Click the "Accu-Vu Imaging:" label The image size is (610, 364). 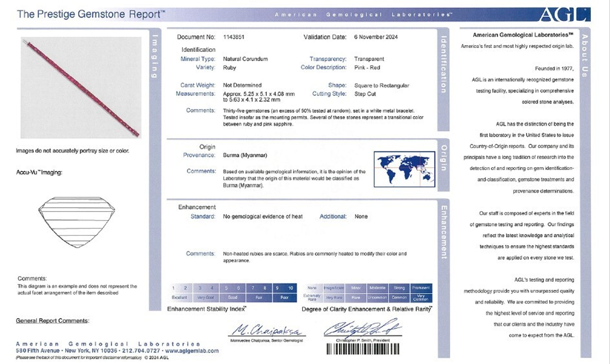(39, 172)
